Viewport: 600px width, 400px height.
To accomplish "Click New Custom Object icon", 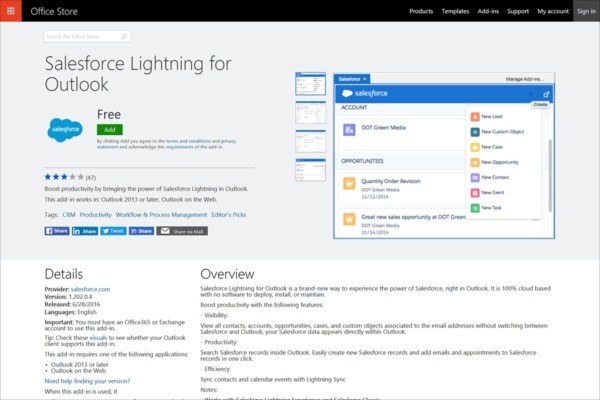I will pos(475,132).
